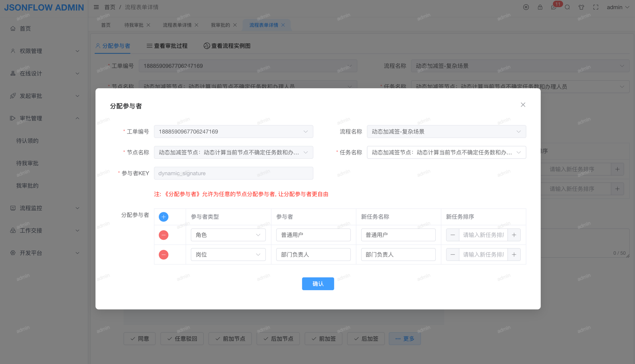The image size is (635, 364).
Task: Remove the 角色 participant row
Action: coord(164,235)
